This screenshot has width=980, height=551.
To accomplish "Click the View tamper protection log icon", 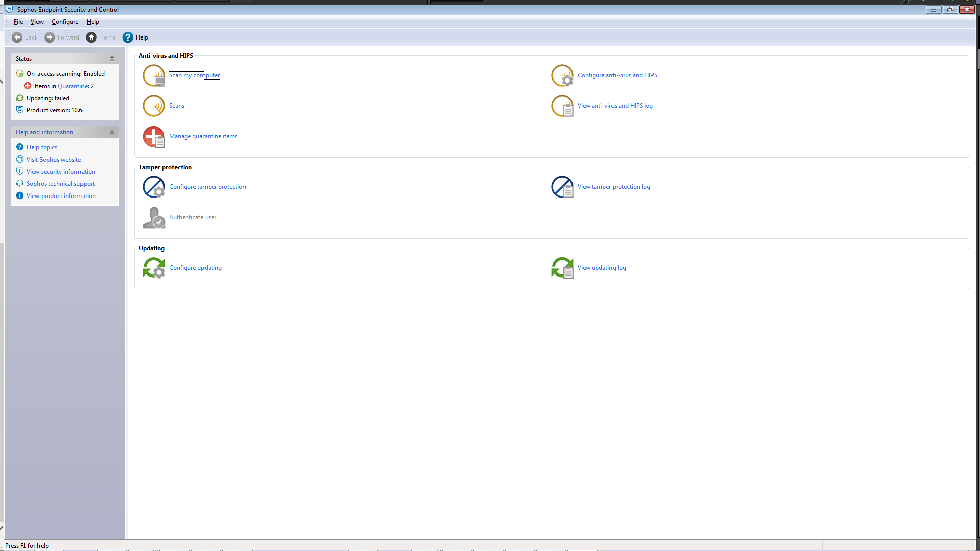I will [562, 187].
